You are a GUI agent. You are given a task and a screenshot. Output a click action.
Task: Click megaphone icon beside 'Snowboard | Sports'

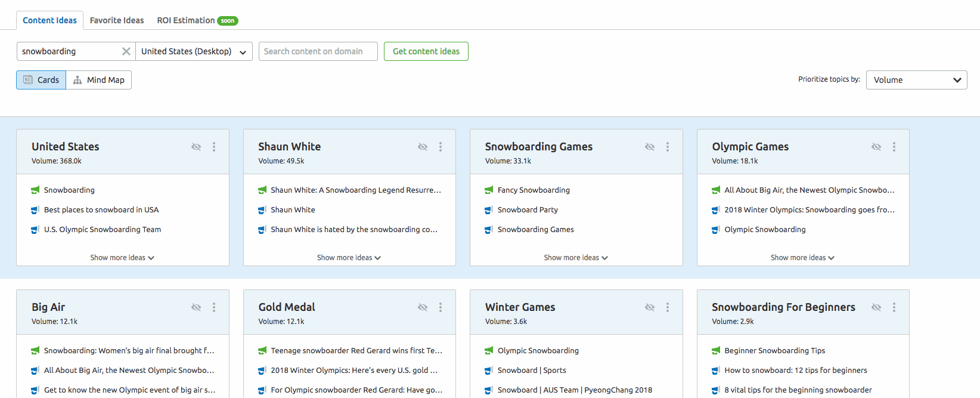489,371
